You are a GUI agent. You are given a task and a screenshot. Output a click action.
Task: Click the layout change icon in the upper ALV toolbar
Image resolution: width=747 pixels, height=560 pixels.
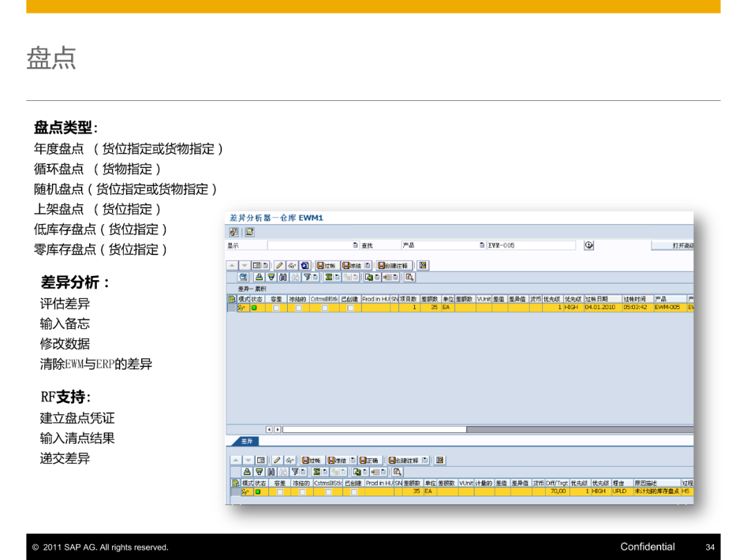point(387,277)
